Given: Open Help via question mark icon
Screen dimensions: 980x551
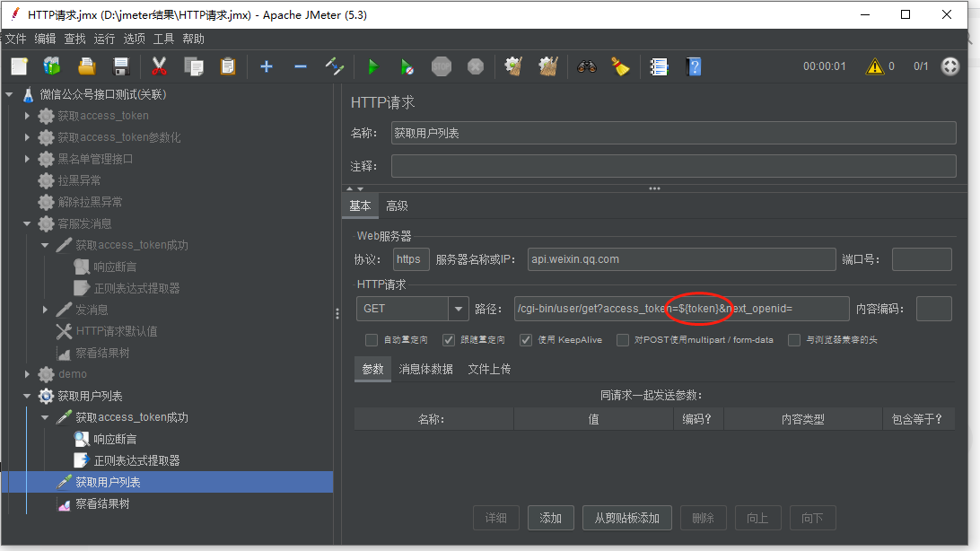Looking at the screenshot, I should 694,66.
